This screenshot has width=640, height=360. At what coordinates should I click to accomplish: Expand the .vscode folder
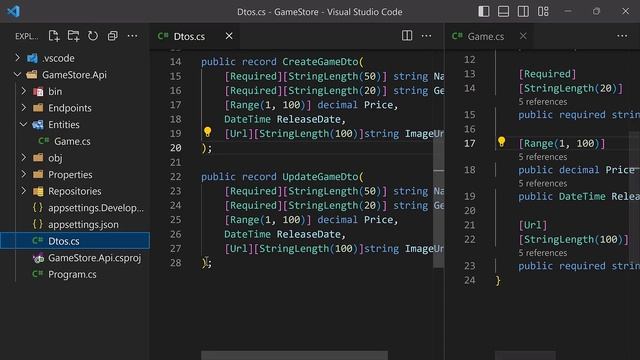pyautogui.click(x=18, y=58)
